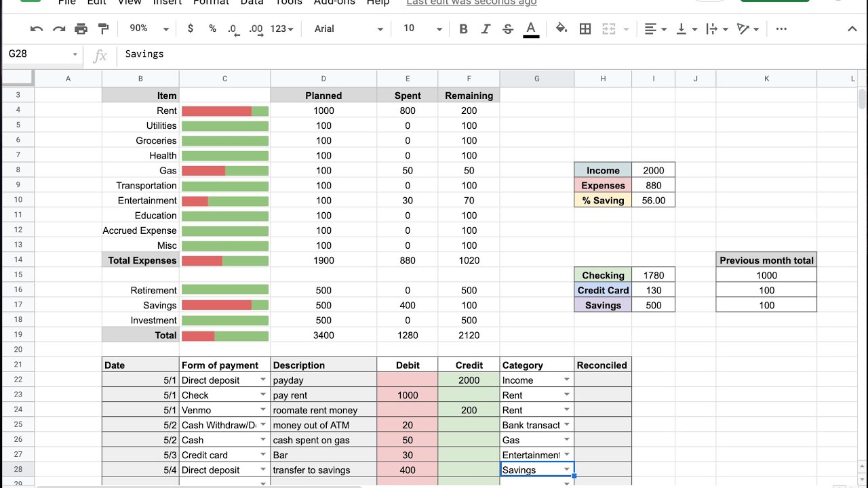The image size is (868, 488).
Task: Format as currency with dollar sign
Action: coord(191,28)
